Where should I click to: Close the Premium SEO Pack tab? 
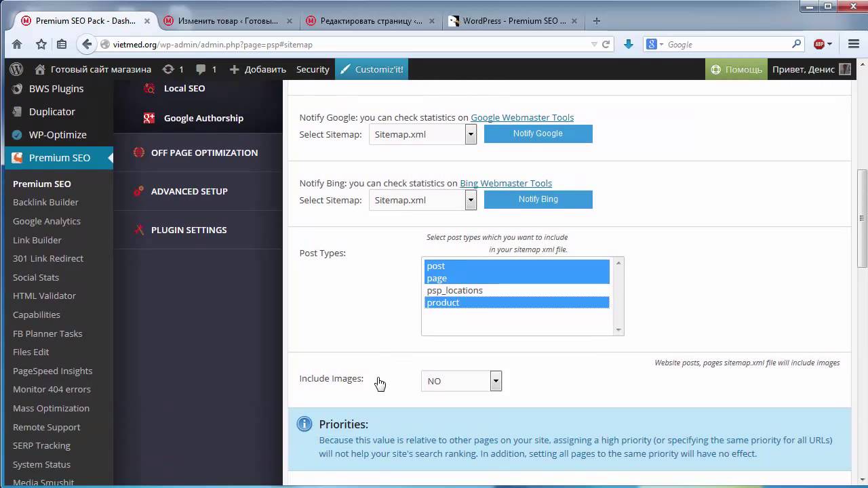click(x=147, y=21)
